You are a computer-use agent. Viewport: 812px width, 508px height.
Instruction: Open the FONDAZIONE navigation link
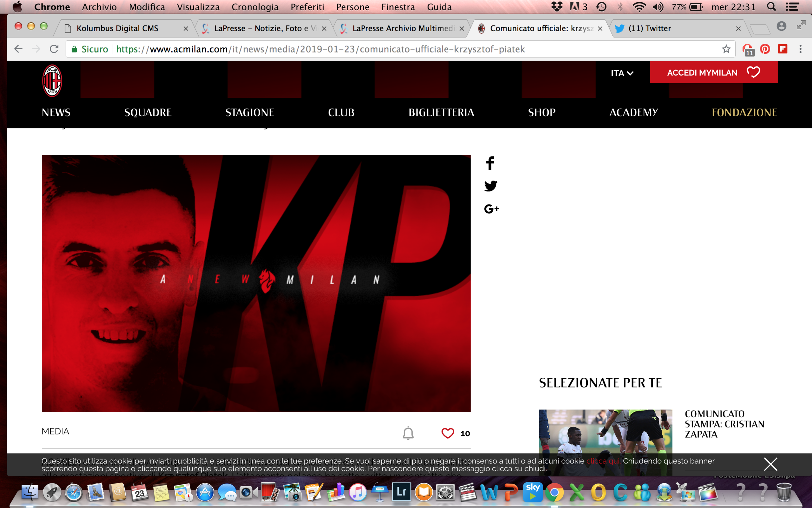click(x=745, y=112)
